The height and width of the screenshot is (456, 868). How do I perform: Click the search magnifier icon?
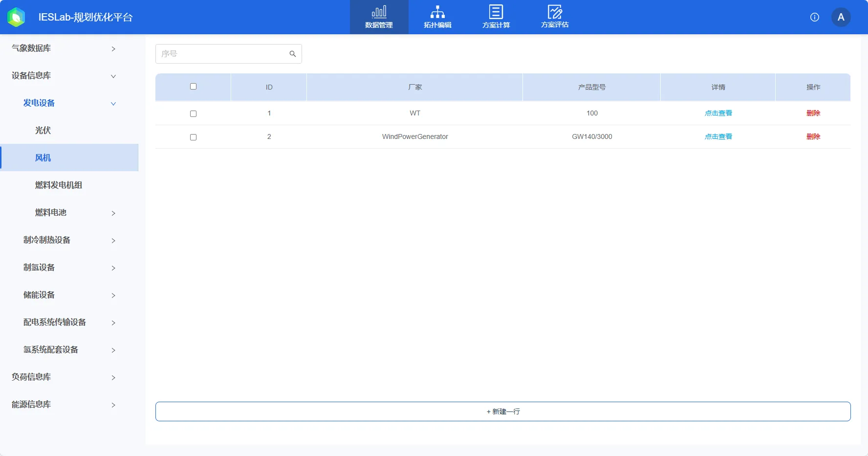pos(293,54)
